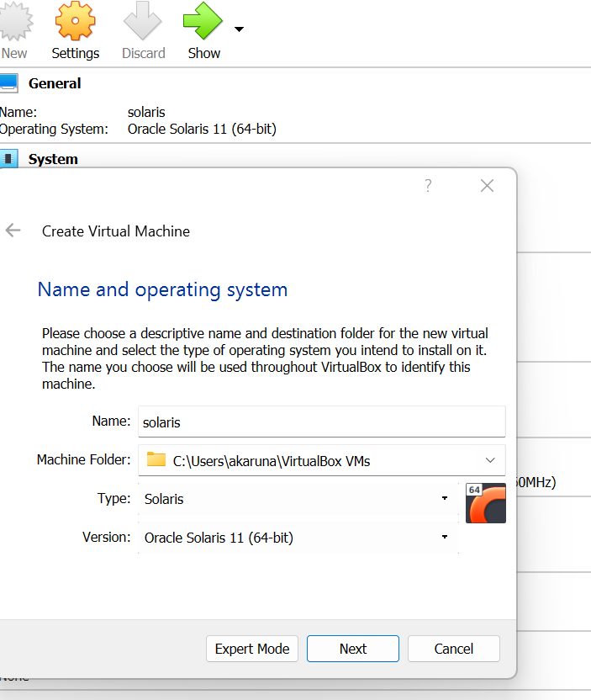Viewport: 591px width, 700px height.
Task: Click the System section header text
Action: tap(53, 159)
